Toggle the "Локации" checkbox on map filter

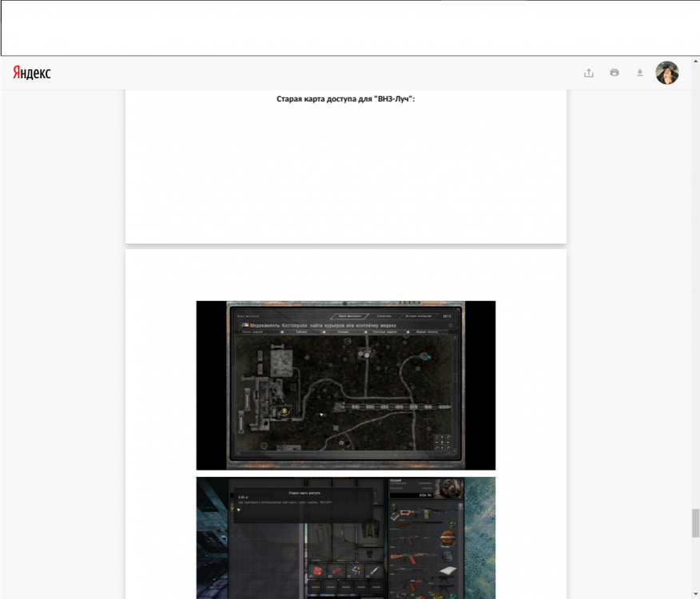[x=339, y=332]
